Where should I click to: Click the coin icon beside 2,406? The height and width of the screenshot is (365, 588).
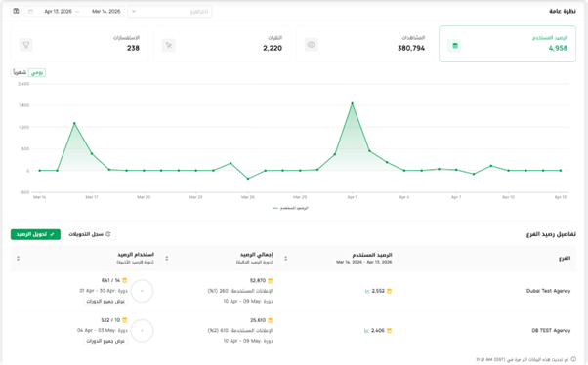(390, 331)
